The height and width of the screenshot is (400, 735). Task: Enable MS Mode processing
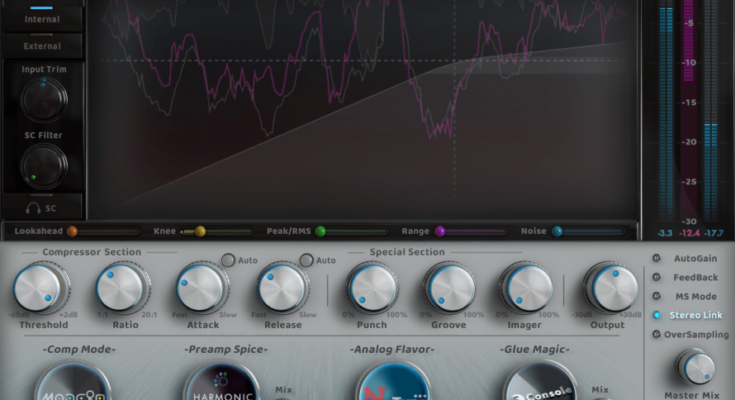[656, 296]
